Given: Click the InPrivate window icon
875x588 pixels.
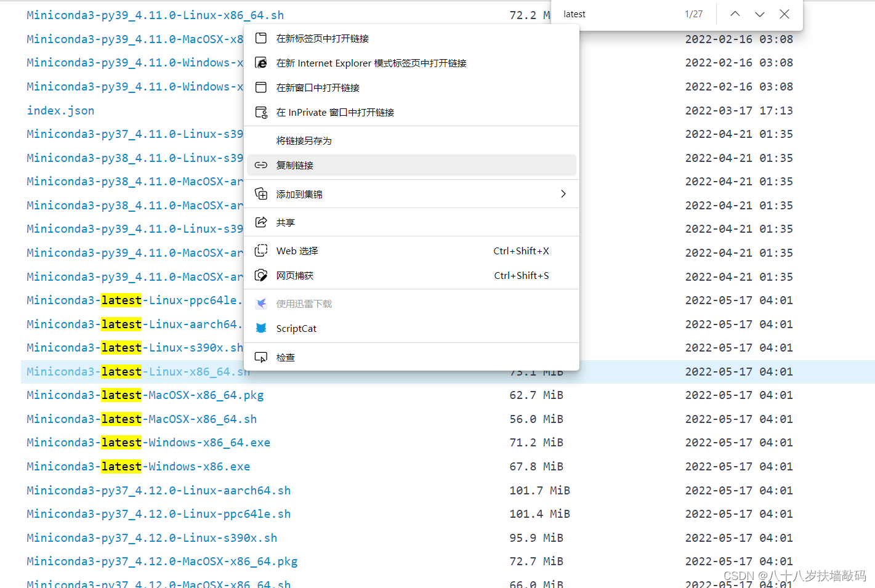Looking at the screenshot, I should pyautogui.click(x=261, y=112).
